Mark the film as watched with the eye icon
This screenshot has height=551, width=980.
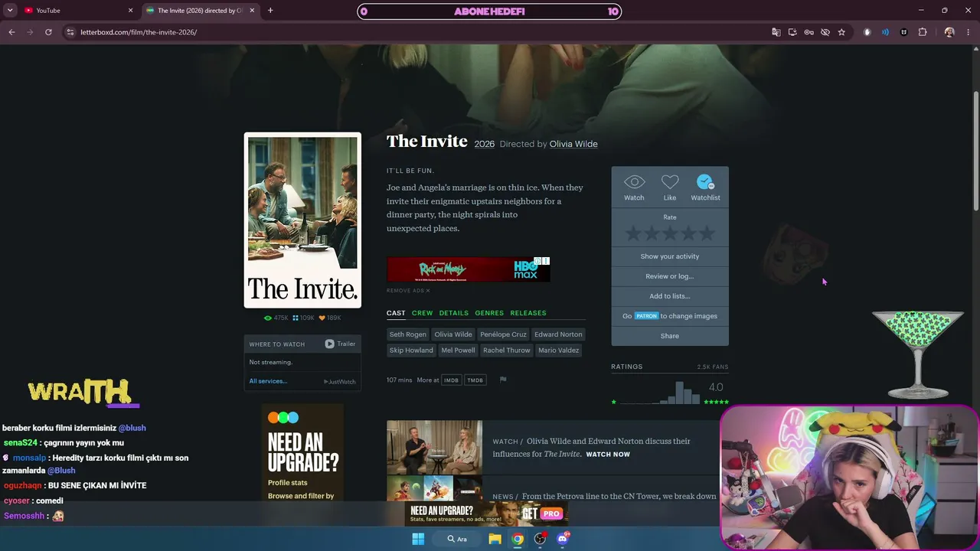pos(634,182)
